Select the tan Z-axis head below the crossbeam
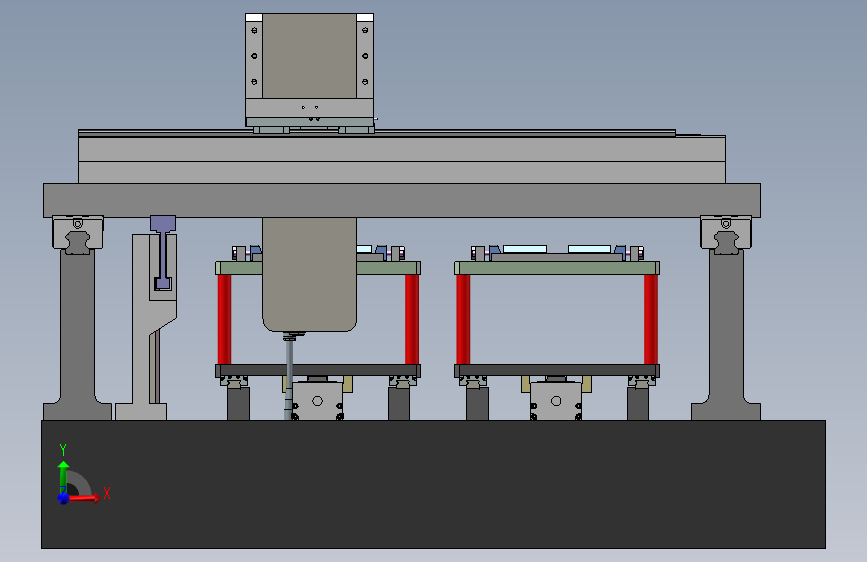Image resolution: width=867 pixels, height=562 pixels. (x=310, y=274)
